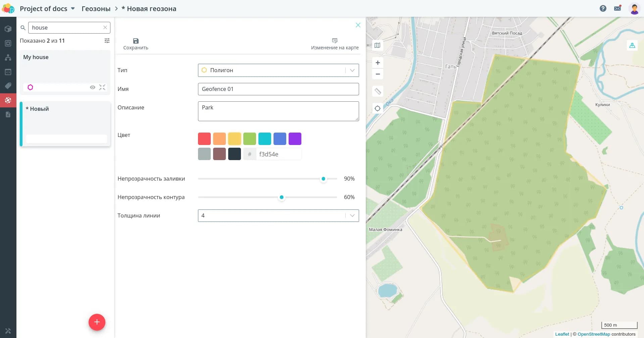Open the map layers selector icon
This screenshot has width=644, height=338.
pos(377,45)
